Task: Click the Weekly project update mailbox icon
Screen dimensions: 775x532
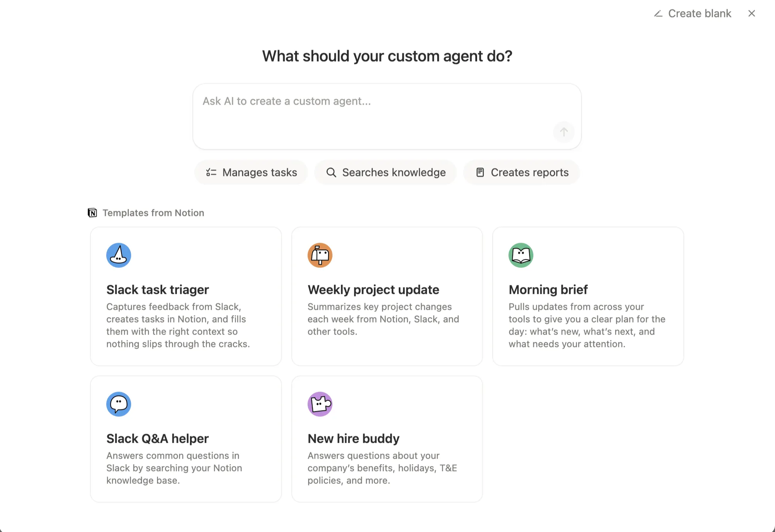Action: pos(320,255)
